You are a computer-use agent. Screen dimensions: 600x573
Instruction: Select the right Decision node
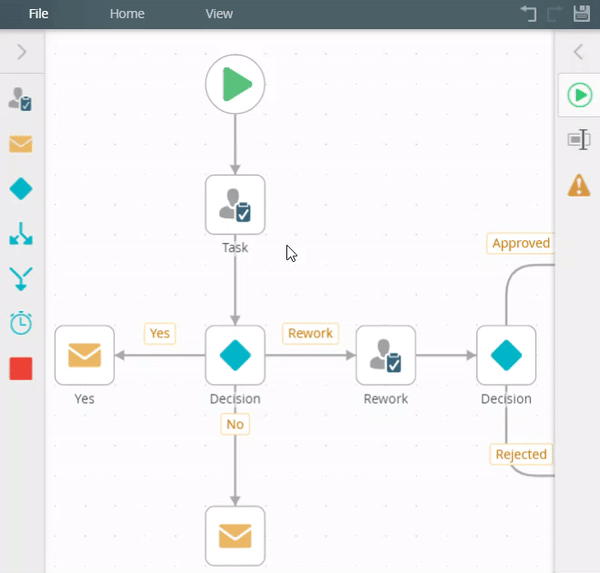coord(506,355)
